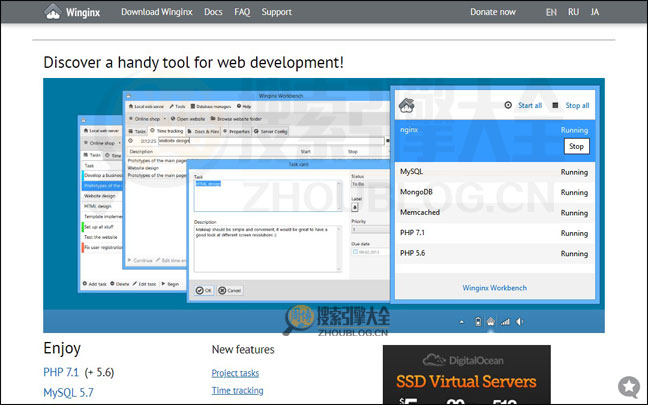Go to the FAQ page
648x405 pixels.
pyautogui.click(x=242, y=12)
